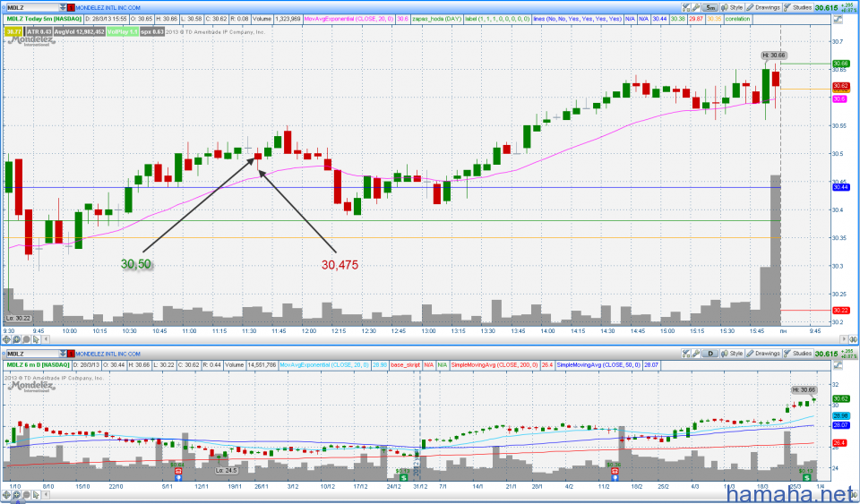Click the zoom icon at top chart bottom right corner
Image resolution: width=860 pixels, height=504 pixels.
(854, 339)
